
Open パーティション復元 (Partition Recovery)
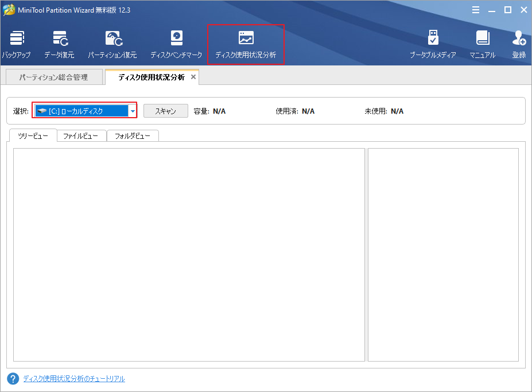tap(112, 44)
